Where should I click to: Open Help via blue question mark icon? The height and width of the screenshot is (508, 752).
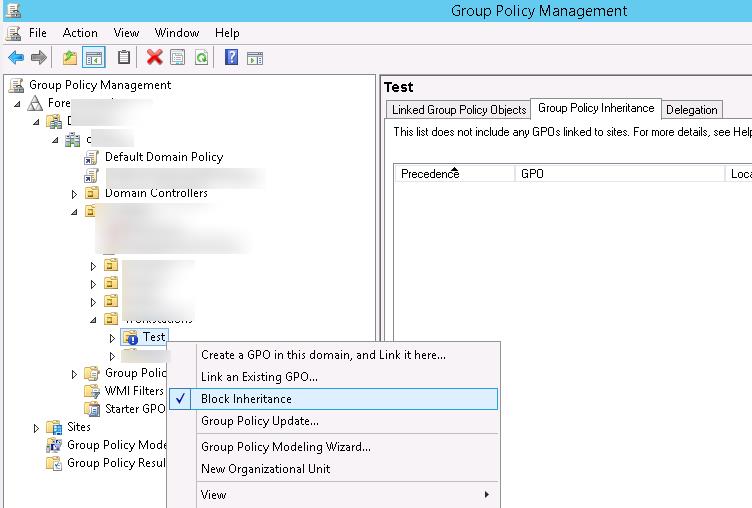231,58
